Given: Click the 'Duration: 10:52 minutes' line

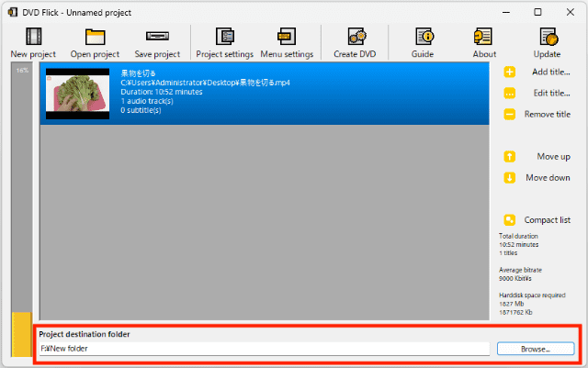Looking at the screenshot, I should pyautogui.click(x=162, y=92).
